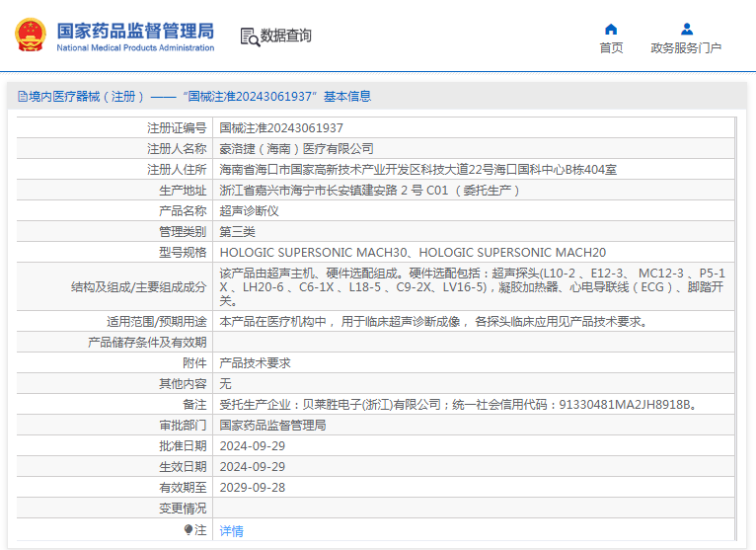This screenshot has width=756, height=550.
Task: Select the 注册人住所 address value
Action: pyautogui.click(x=418, y=169)
